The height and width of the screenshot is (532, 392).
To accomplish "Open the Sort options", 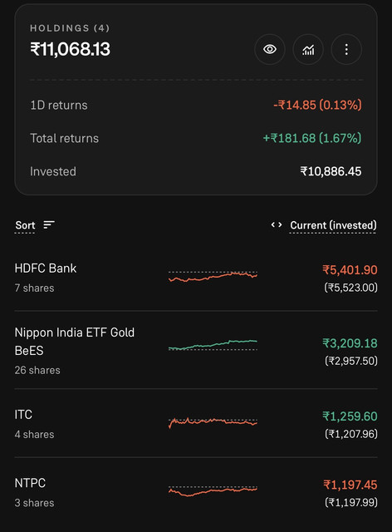I will pos(25,225).
